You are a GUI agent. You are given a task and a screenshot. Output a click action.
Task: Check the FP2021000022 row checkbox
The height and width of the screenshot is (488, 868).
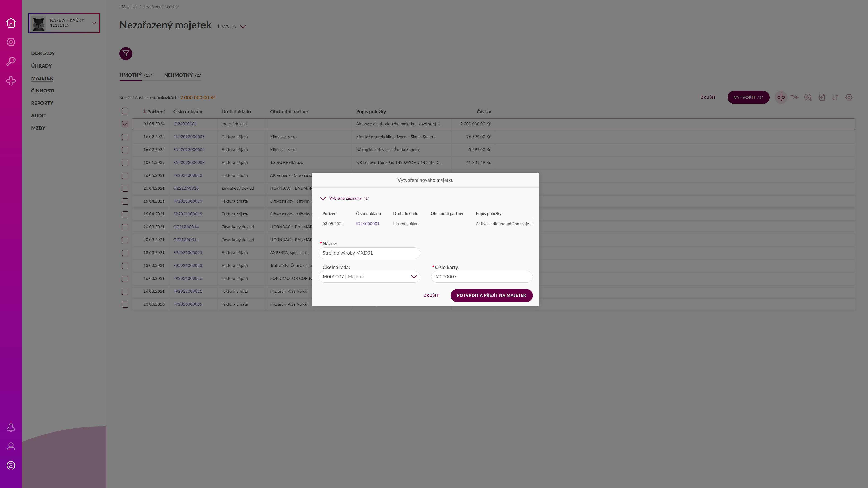125,176
